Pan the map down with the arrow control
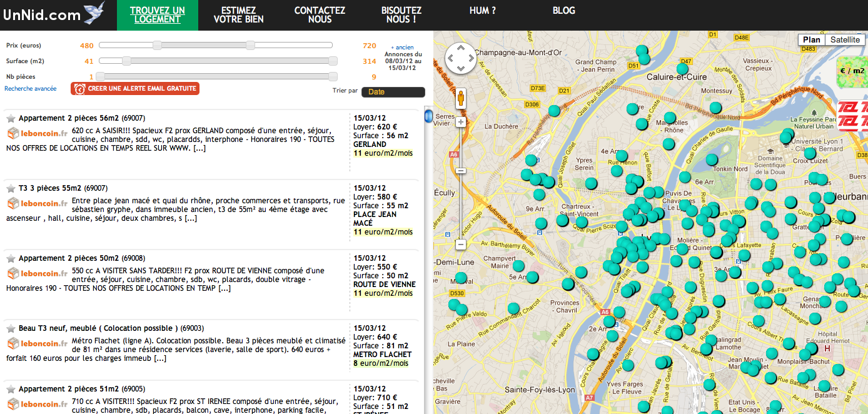 pyautogui.click(x=461, y=68)
